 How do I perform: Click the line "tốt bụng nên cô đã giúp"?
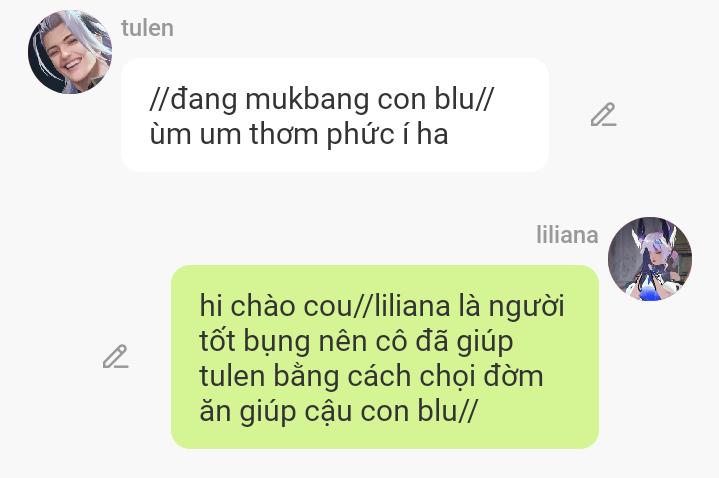(x=356, y=341)
